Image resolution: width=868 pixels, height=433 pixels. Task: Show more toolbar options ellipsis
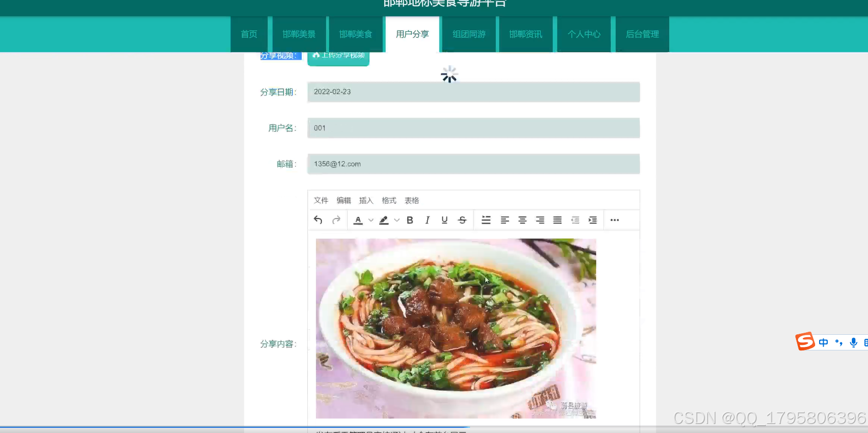pos(615,220)
